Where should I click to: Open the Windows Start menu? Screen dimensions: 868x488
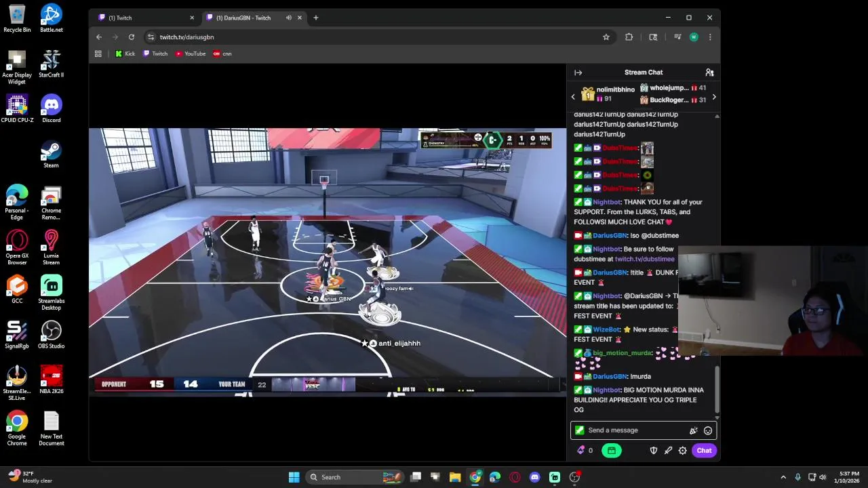tap(294, 477)
